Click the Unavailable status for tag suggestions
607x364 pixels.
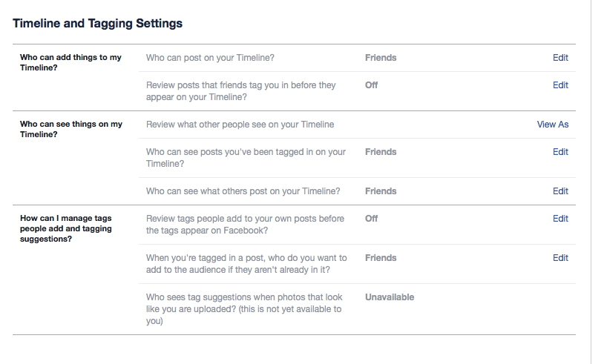[390, 297]
